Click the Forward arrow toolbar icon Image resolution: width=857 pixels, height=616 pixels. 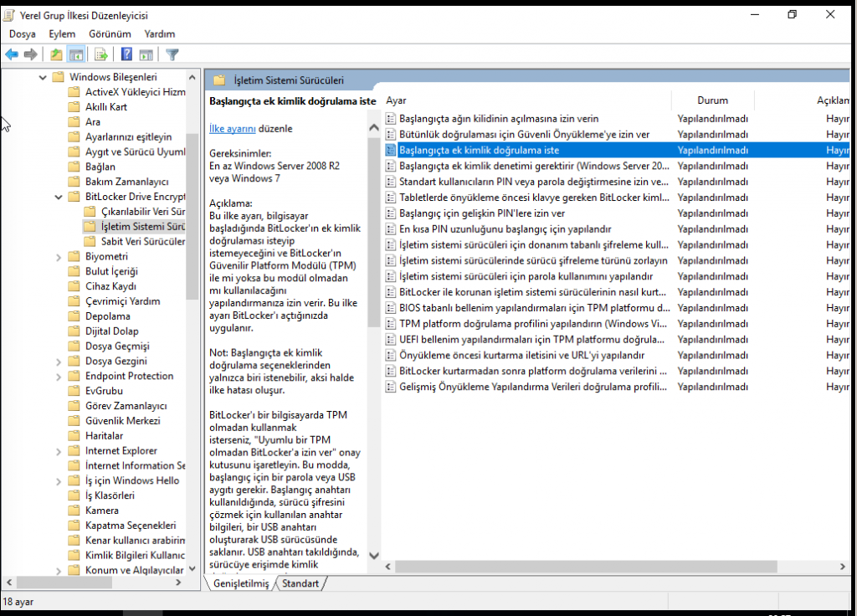[x=31, y=54]
